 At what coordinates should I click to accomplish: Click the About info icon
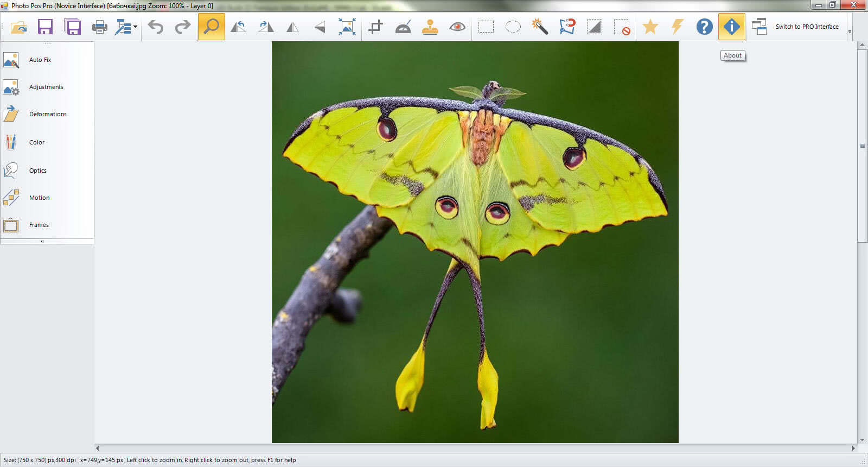pyautogui.click(x=732, y=27)
